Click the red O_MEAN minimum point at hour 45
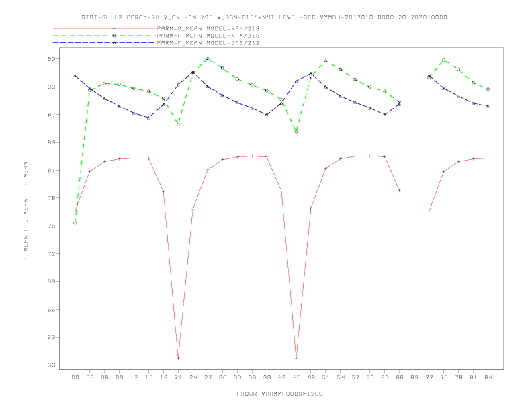The height and width of the screenshot is (411, 532). 296,358
